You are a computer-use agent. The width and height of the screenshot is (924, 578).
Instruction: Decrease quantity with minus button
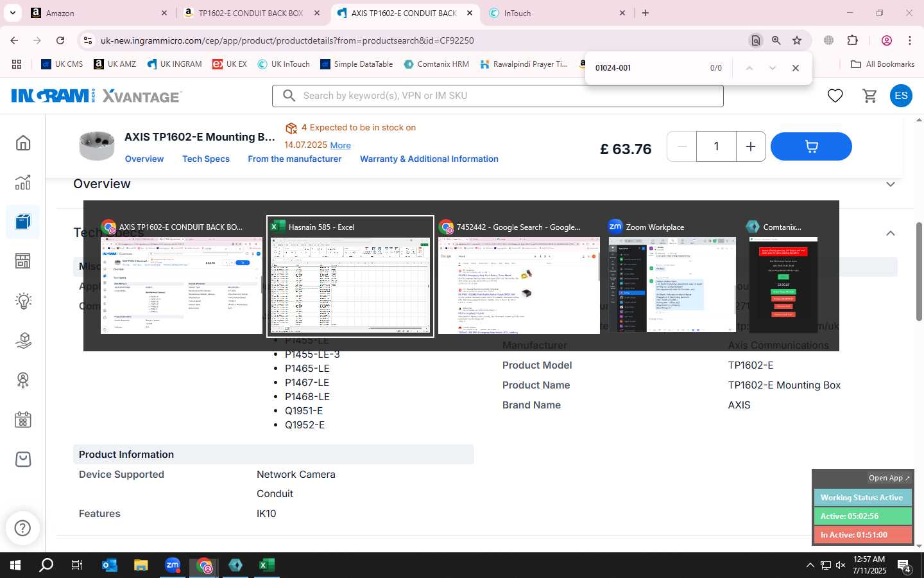click(x=682, y=146)
